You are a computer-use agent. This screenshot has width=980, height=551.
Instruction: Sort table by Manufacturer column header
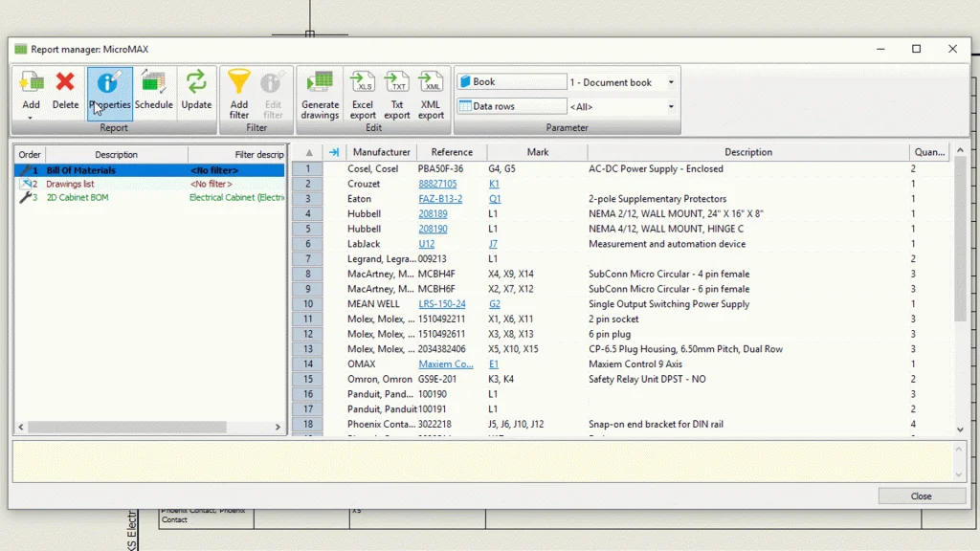(x=381, y=152)
